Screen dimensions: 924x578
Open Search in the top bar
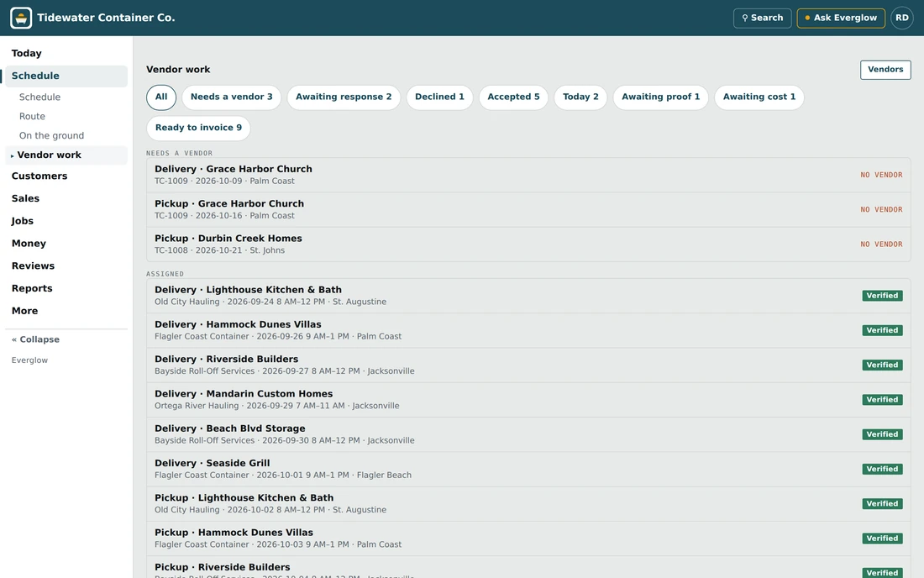coord(762,18)
